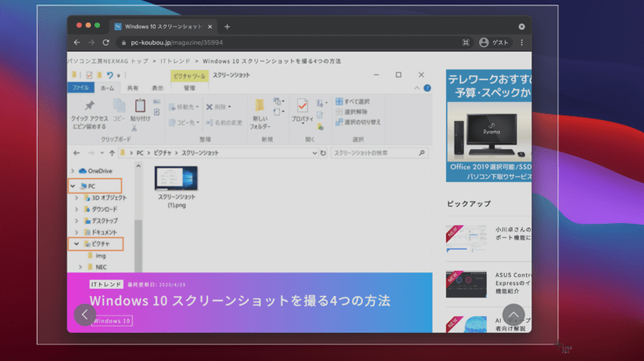This screenshot has height=361, width=644.
Task: Click Explorer's blue help question icon
Action: click(427, 88)
